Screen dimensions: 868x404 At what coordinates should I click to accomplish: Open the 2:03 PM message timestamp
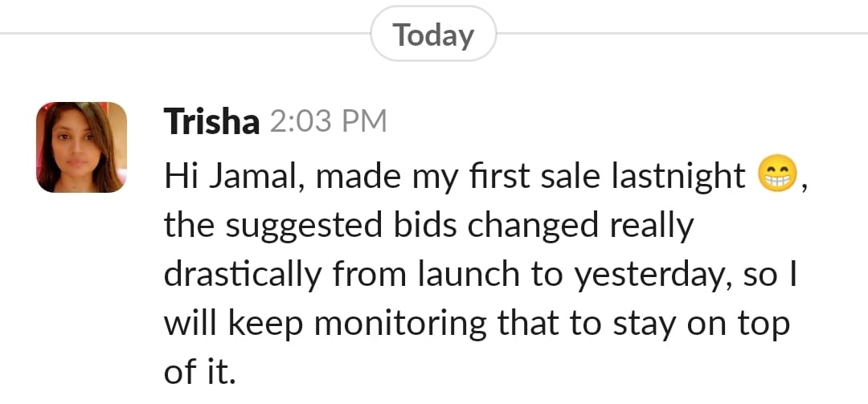click(328, 122)
